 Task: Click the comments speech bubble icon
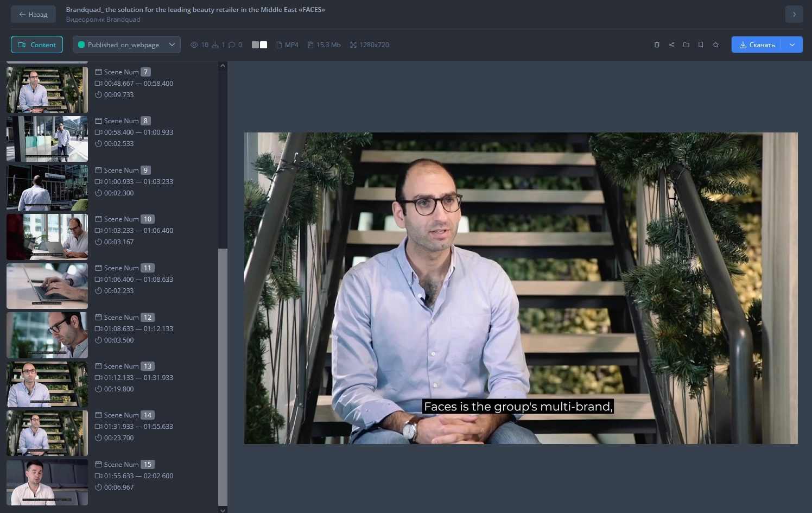point(232,45)
